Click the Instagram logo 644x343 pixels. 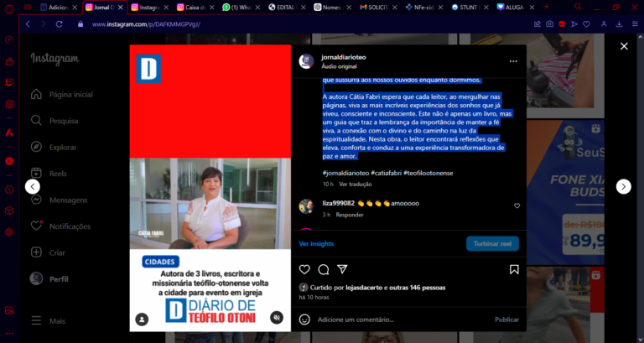pos(55,59)
